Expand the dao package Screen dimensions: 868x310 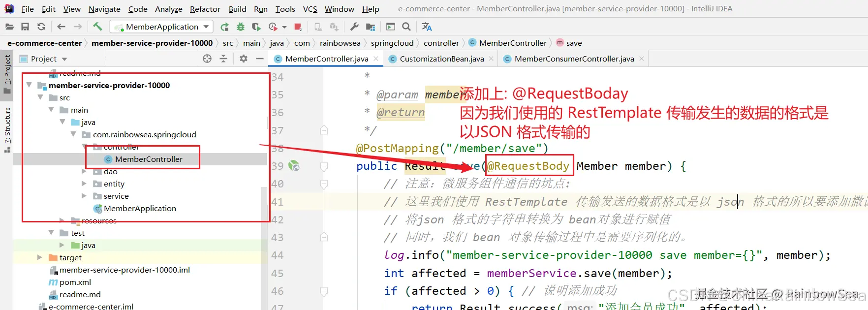pos(84,171)
